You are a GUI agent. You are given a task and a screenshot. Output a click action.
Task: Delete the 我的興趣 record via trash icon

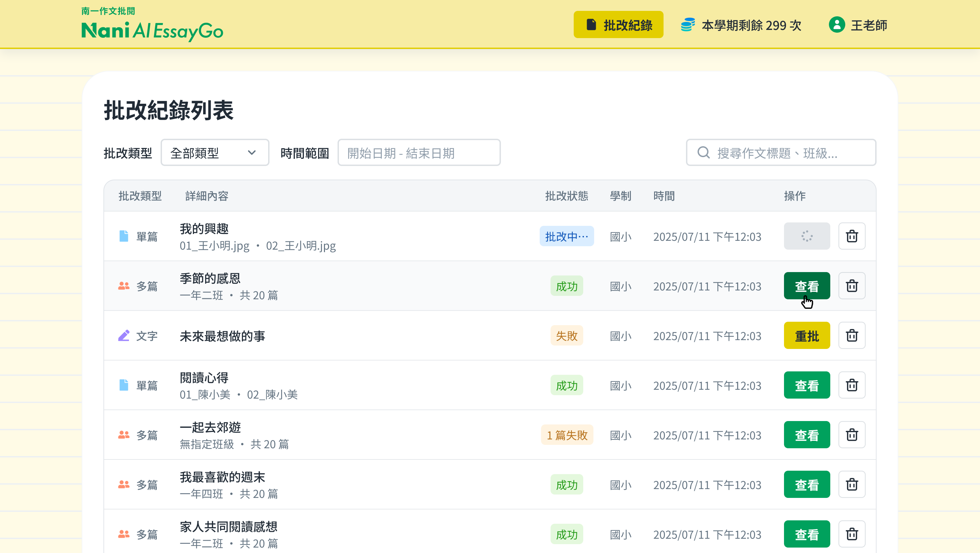[852, 236]
